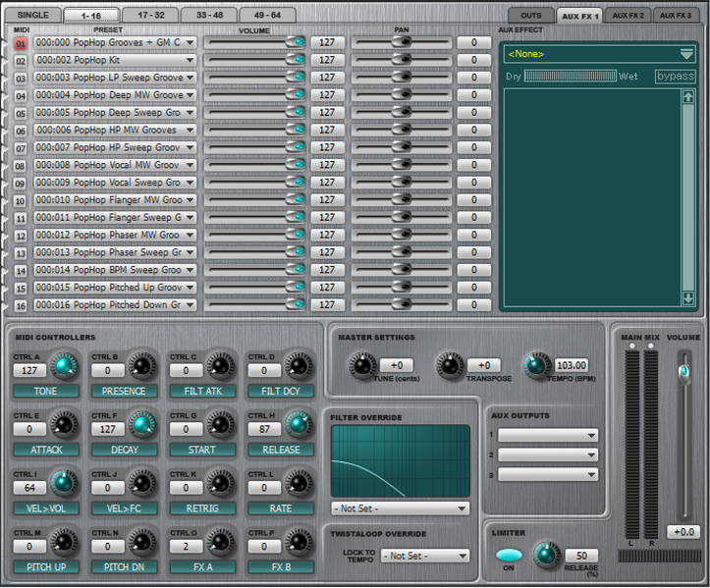Switch to the SINGLE tab
Screen dimensions: 710x588
[x=32, y=15]
